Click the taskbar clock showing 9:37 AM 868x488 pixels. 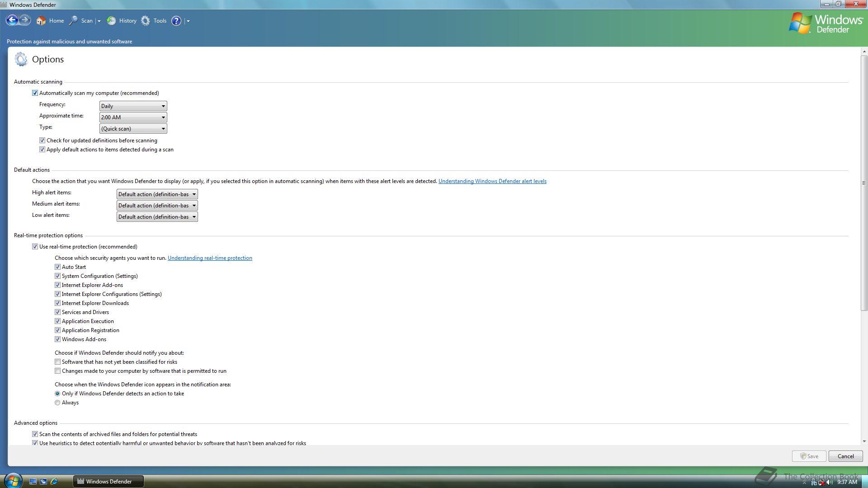click(x=847, y=482)
